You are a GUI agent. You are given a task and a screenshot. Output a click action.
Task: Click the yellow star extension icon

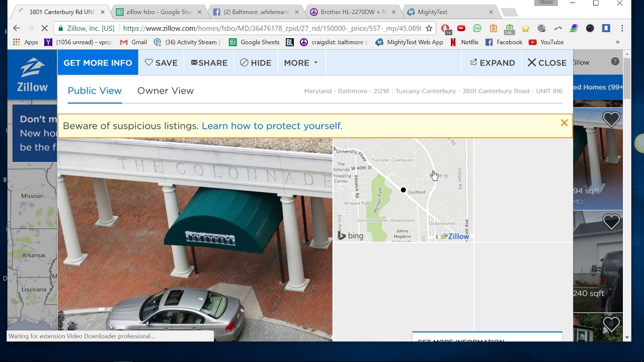click(525, 28)
